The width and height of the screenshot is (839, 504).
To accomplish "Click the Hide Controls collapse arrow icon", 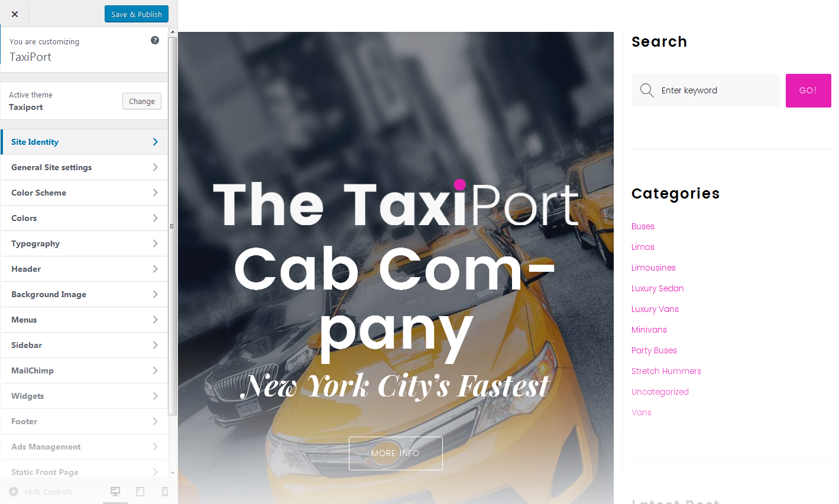I will (14, 492).
